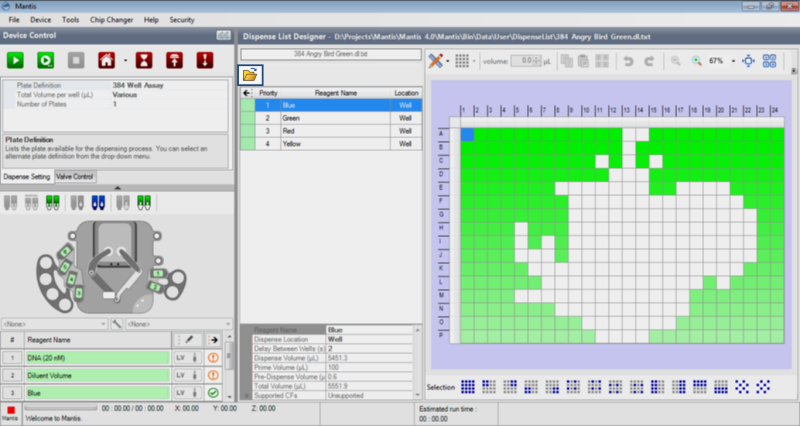
Task: Open the pencil tool dropdown arrow
Action: [x=447, y=62]
